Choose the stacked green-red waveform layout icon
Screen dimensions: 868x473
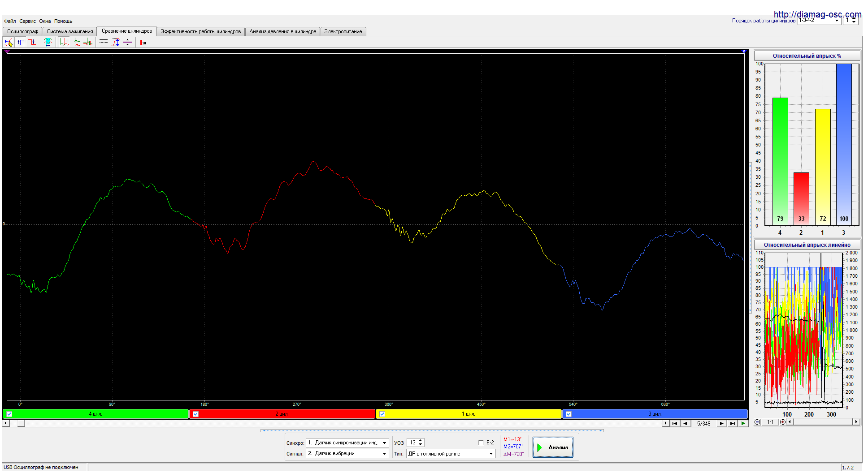[x=76, y=43]
